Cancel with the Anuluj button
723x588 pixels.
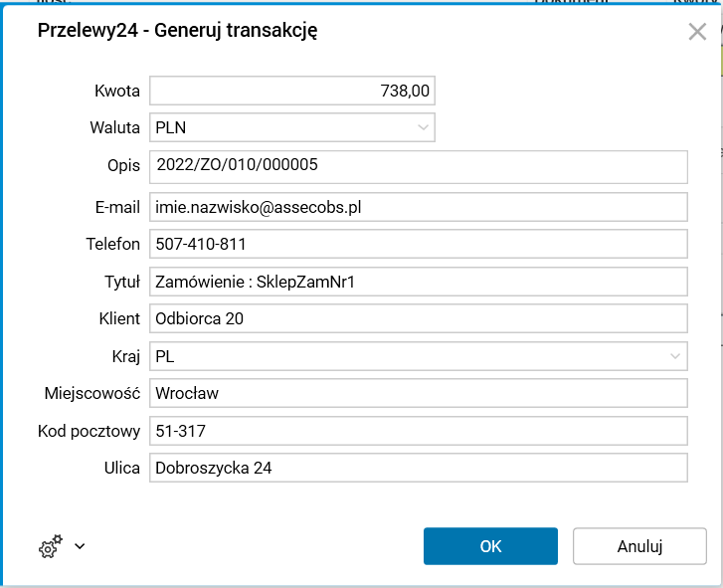[639, 546]
